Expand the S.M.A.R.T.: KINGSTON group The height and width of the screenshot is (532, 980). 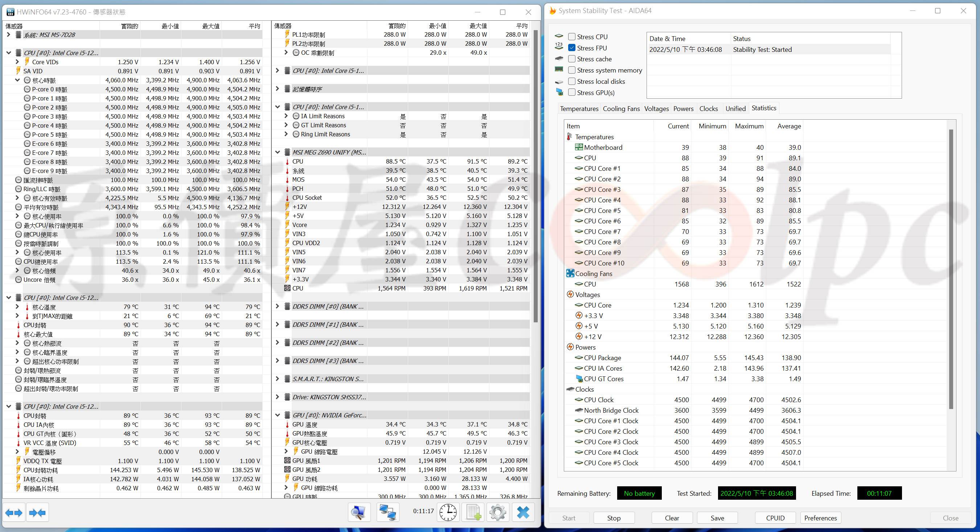(277, 379)
